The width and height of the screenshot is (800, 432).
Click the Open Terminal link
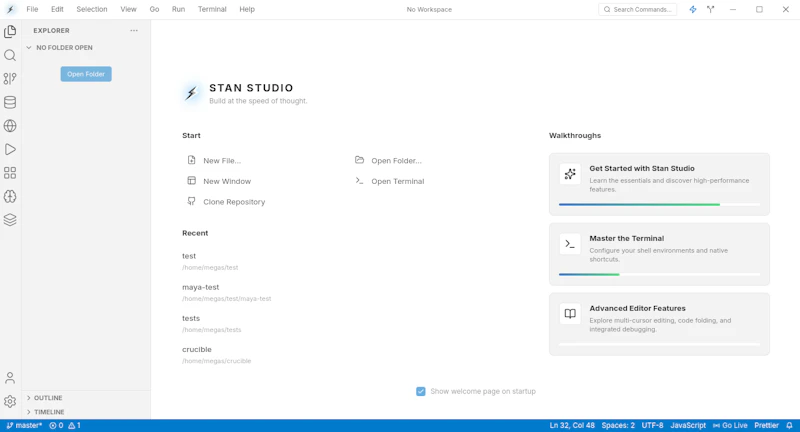point(397,181)
